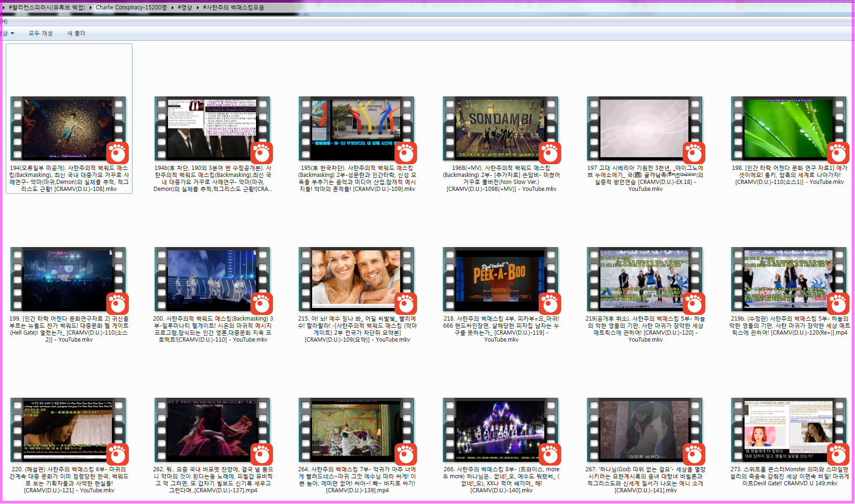
Task: Navigate to #영상 breadcrumb folder
Action: [x=184, y=7]
